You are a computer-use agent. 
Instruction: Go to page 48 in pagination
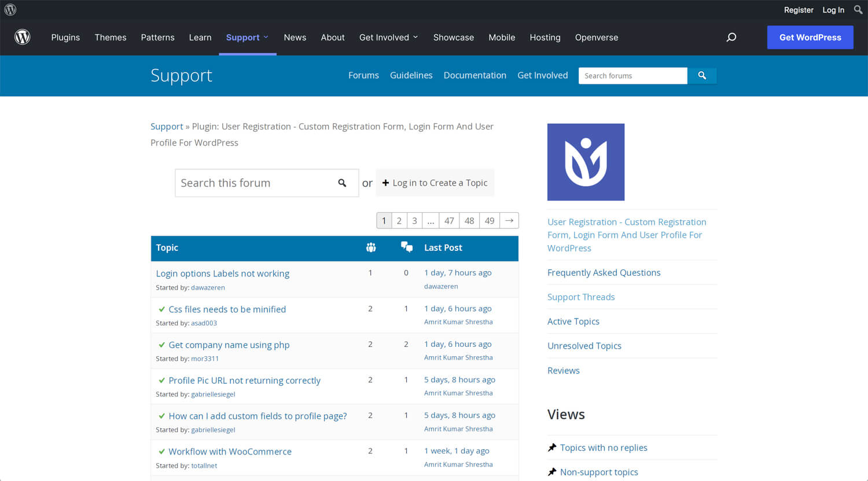(x=469, y=220)
